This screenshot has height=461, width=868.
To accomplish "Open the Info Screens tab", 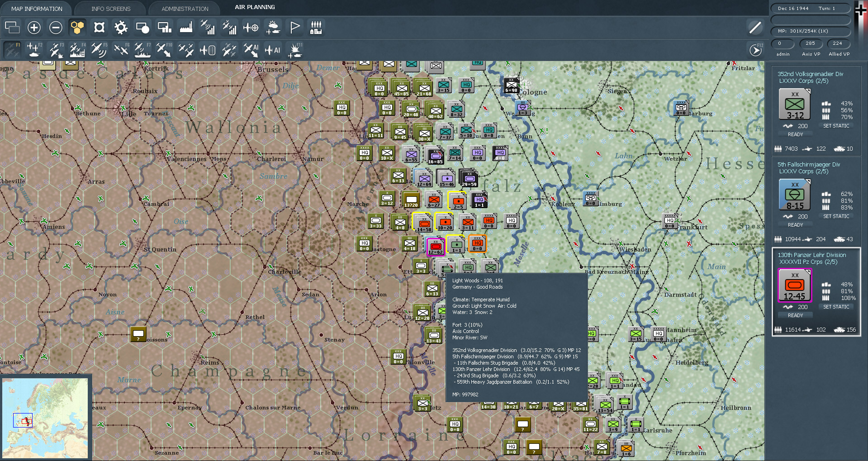I will [x=111, y=9].
